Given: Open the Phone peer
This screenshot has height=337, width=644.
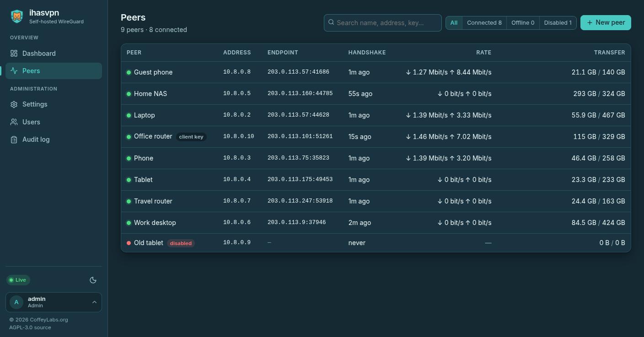Looking at the screenshot, I should (144, 158).
